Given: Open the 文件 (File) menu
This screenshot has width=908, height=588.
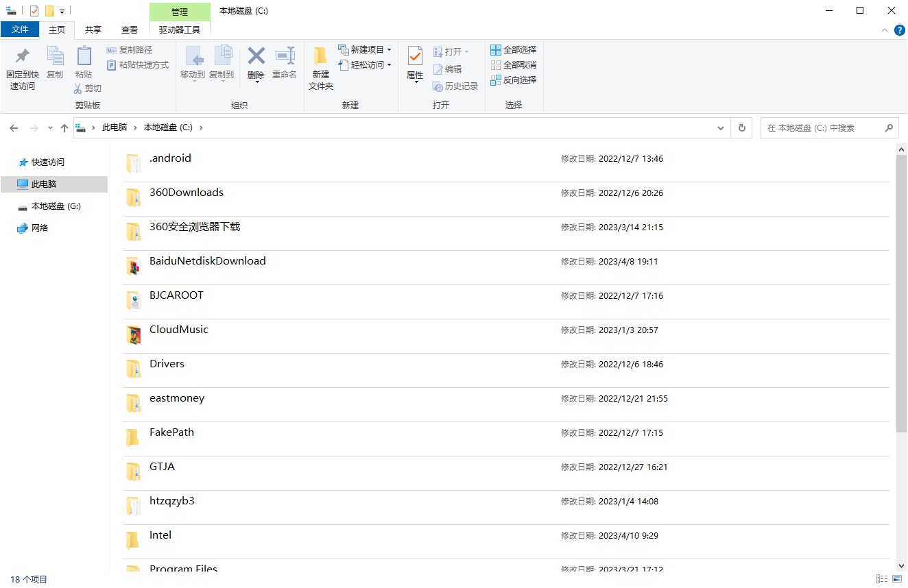Looking at the screenshot, I should pos(20,29).
